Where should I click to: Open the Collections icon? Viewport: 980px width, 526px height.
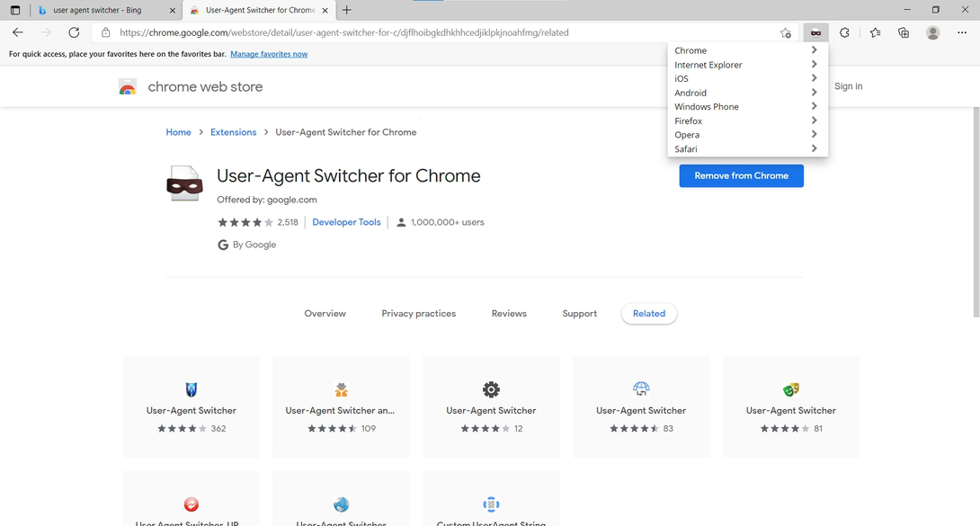[904, 32]
